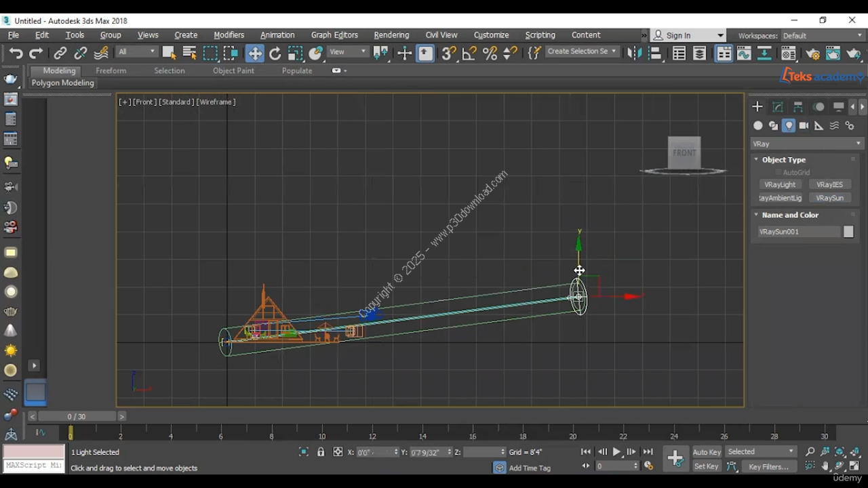Viewport: 868px width, 488px height.
Task: Open the Geometry category in Create panel
Action: click(x=757, y=125)
